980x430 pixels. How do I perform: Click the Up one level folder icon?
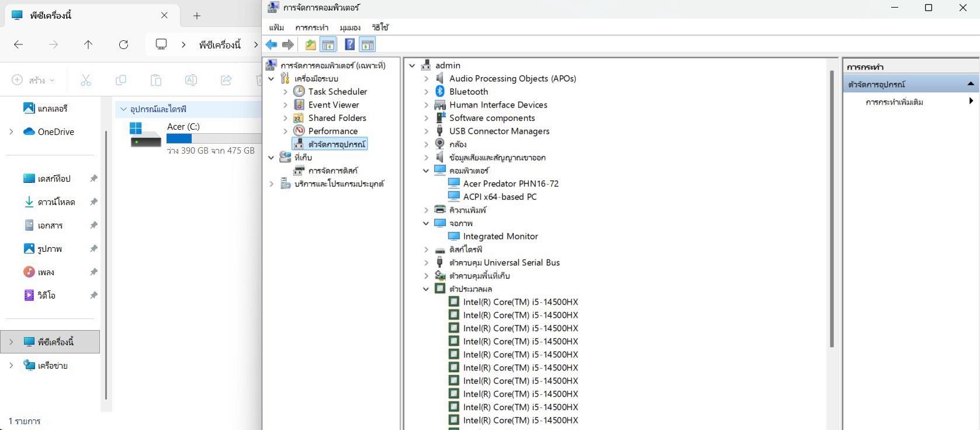coord(310,44)
